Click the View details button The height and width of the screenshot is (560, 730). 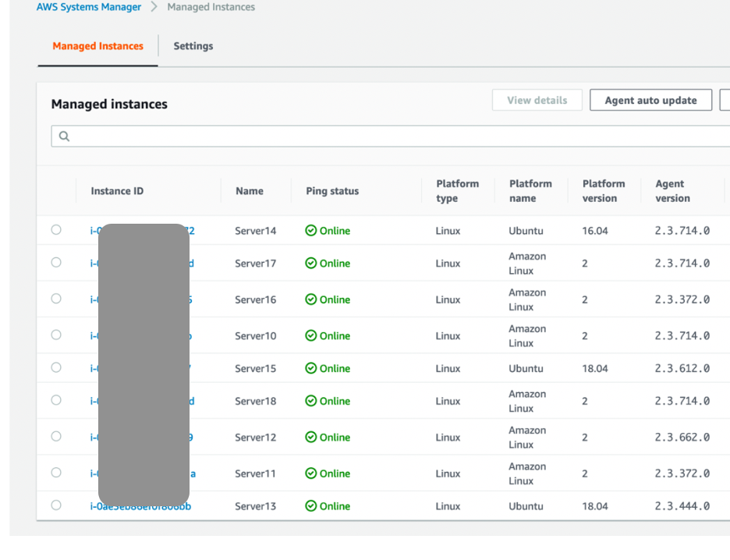click(x=537, y=100)
